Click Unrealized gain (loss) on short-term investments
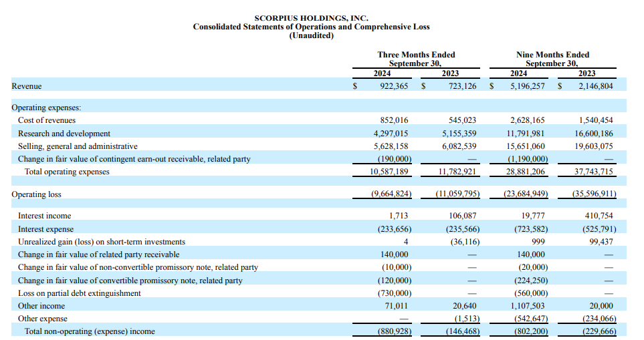This screenshot has width=644, height=340. point(102,242)
